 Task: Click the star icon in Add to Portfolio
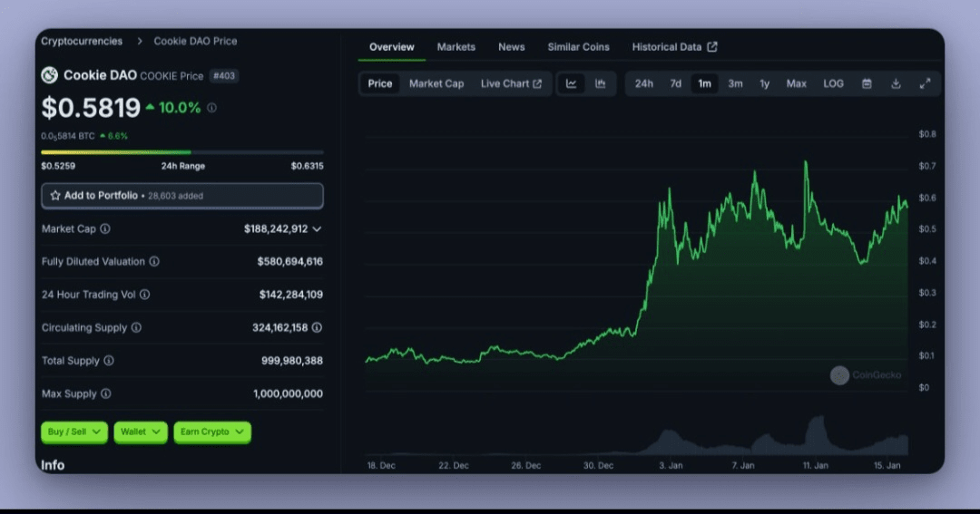[55, 196]
